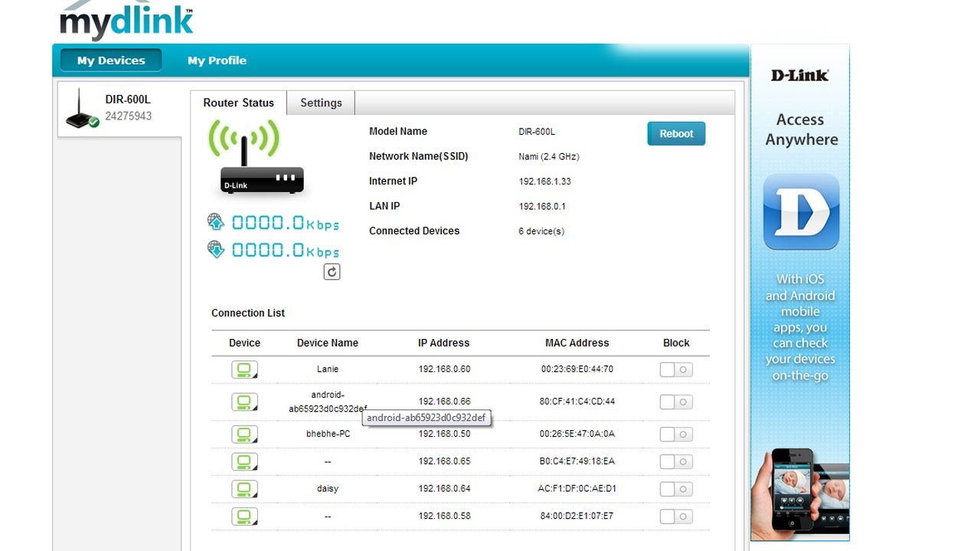The height and width of the screenshot is (551, 980).
Task: Open the blue D app icon
Action: click(801, 212)
